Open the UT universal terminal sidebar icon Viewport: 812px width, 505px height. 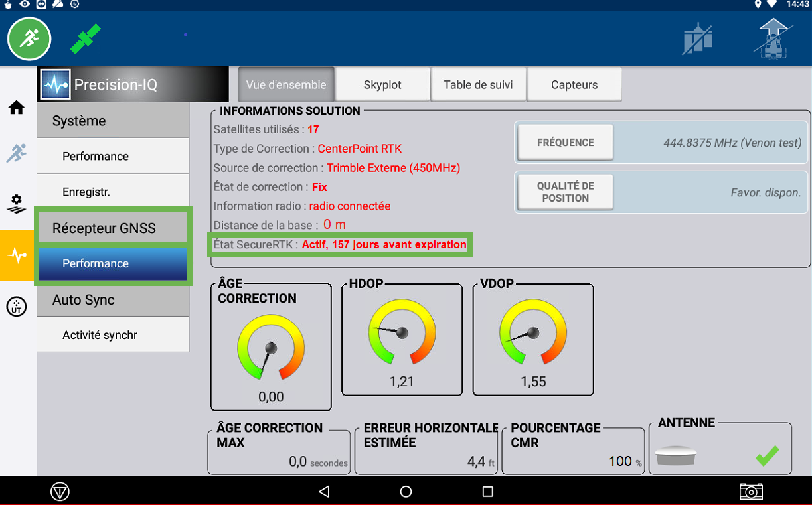[17, 307]
